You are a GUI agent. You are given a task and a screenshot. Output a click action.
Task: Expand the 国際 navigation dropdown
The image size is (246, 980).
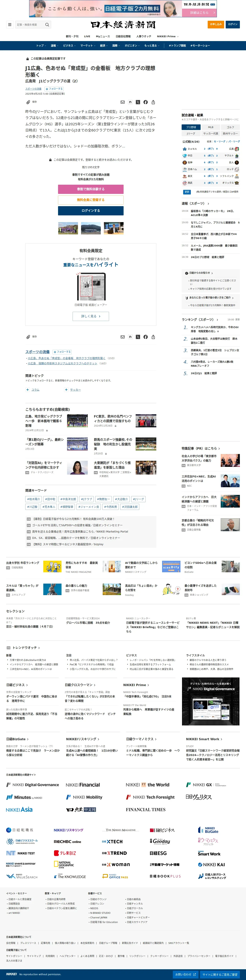tap(116, 46)
